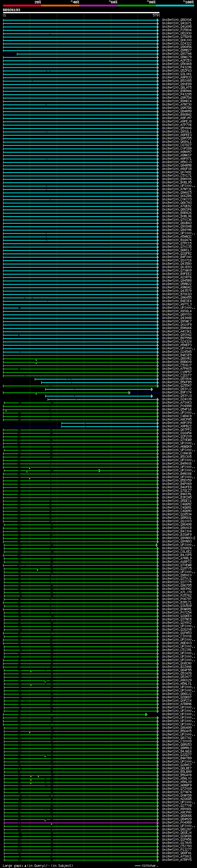The height and width of the screenshot is (868, 197).
Task: Click the cyan ~100% identity legend segment
Action: tap(175, 6)
